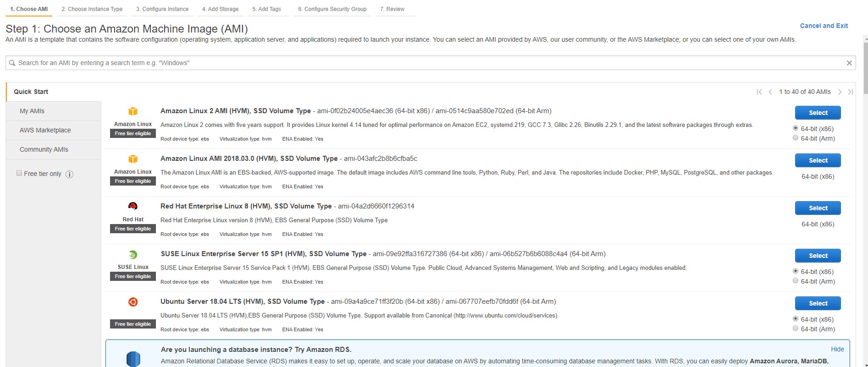
Task: Go to the 6. Configure Security Group tab
Action: click(x=332, y=9)
